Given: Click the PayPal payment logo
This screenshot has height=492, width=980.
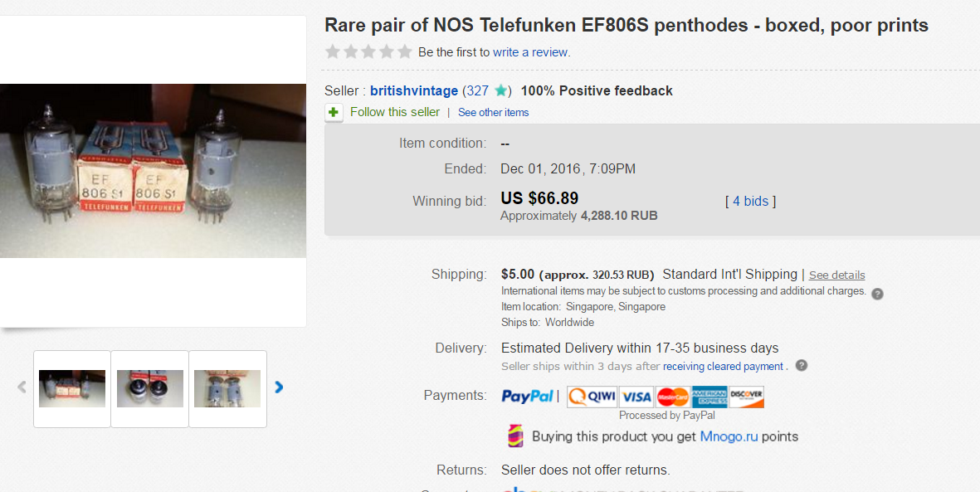Looking at the screenshot, I should (x=528, y=397).
